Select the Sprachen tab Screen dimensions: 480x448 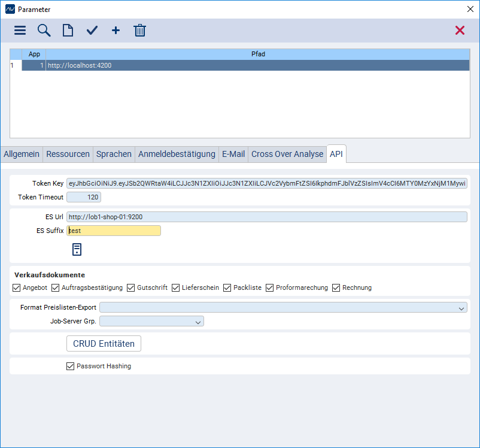114,154
